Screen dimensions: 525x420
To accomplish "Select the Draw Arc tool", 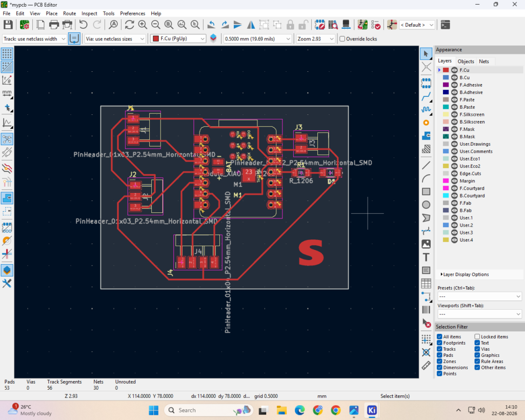I will (x=426, y=178).
